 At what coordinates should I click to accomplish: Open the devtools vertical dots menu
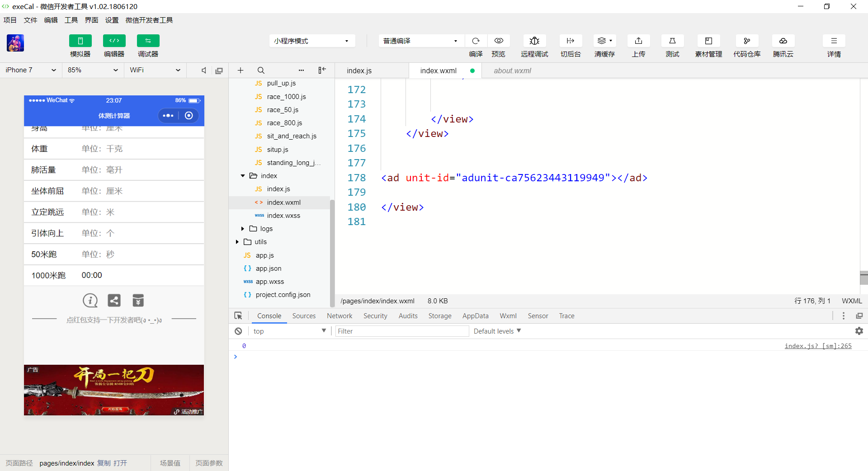pyautogui.click(x=844, y=316)
